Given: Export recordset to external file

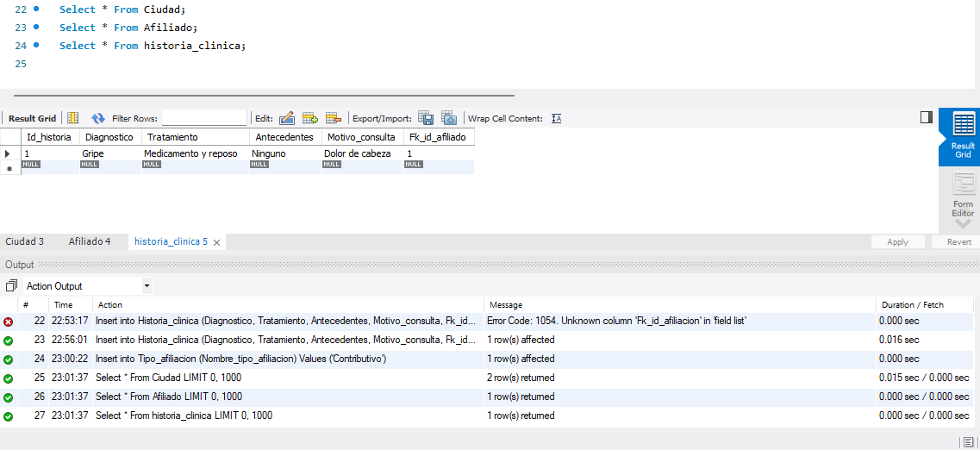Looking at the screenshot, I should coord(426,118).
